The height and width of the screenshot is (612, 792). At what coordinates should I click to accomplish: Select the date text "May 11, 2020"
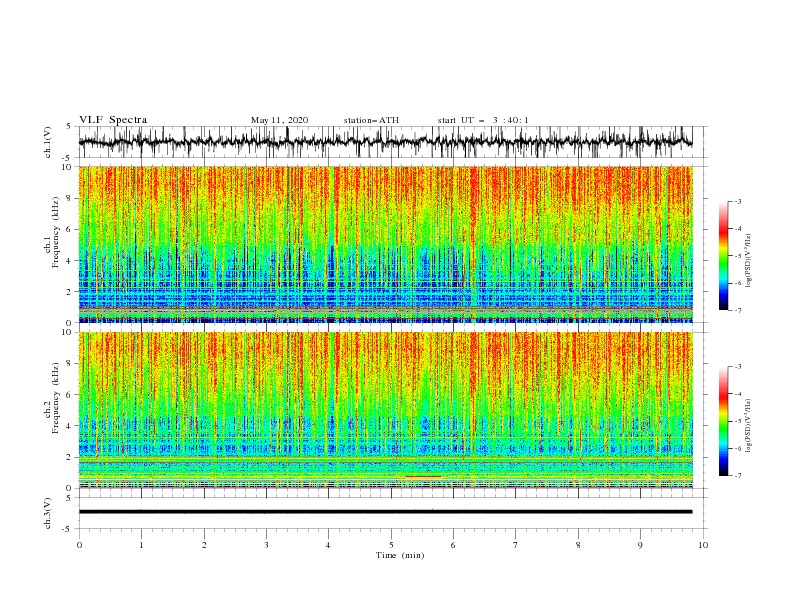279,120
